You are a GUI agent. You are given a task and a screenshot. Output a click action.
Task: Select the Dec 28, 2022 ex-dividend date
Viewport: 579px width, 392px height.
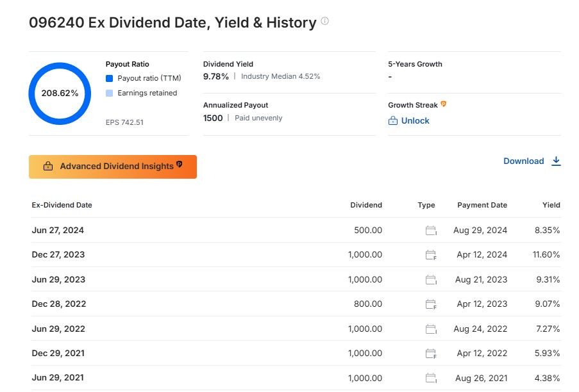(x=59, y=304)
